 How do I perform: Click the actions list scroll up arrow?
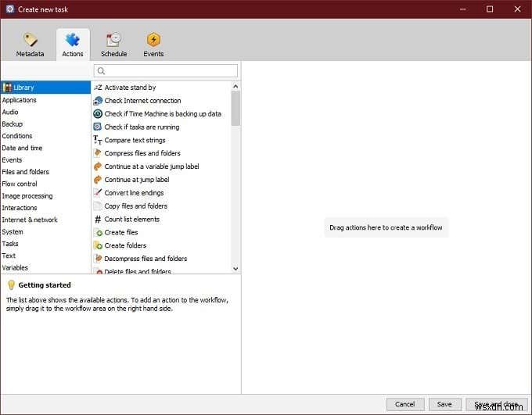coord(235,87)
